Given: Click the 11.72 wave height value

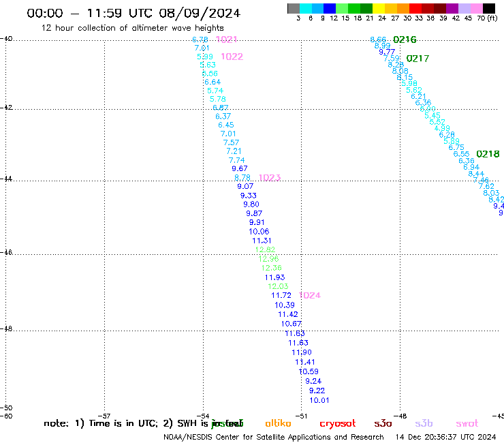Looking at the screenshot, I should click(281, 295).
